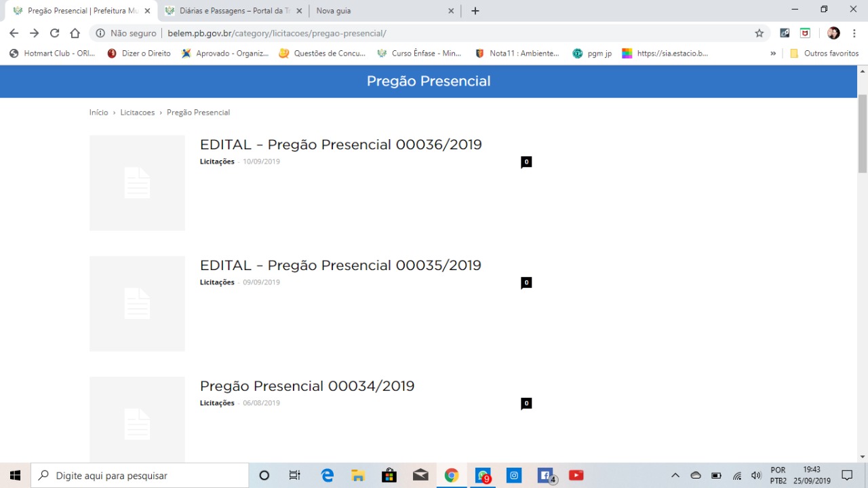Navigate back with the back arrow

pyautogui.click(x=14, y=33)
